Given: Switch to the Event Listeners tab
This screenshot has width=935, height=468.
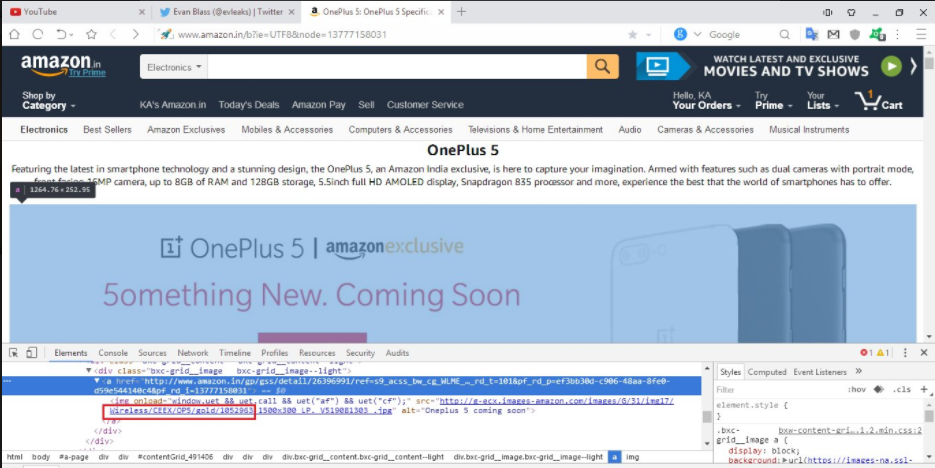Looking at the screenshot, I should [x=820, y=371].
